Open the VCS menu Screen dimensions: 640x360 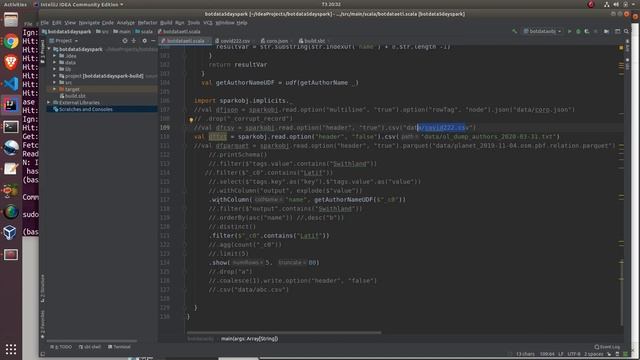[208, 23]
